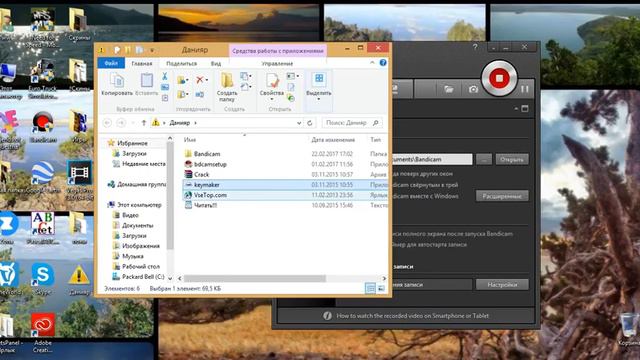Click the ... browse button in Bandicam
The width and height of the screenshot is (640, 360).
click(x=484, y=160)
